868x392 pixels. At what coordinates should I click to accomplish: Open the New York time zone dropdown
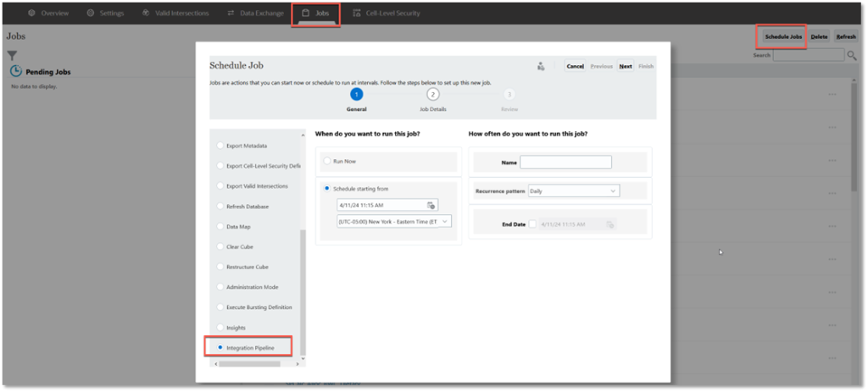click(394, 221)
